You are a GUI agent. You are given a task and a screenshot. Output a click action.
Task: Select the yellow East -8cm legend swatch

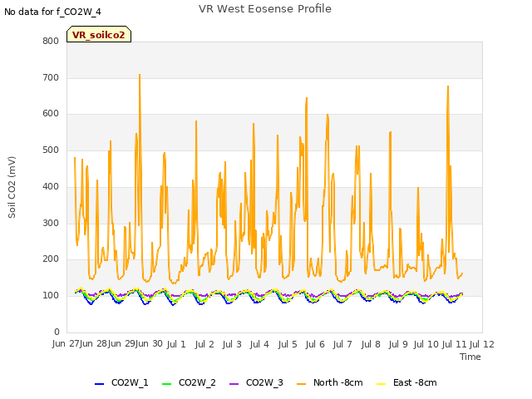click(x=382, y=384)
